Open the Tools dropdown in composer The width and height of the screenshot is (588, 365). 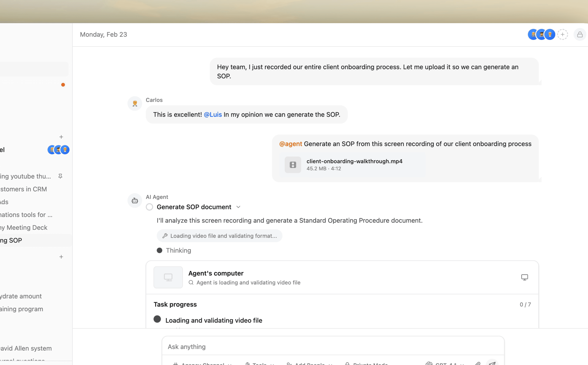pos(259,363)
